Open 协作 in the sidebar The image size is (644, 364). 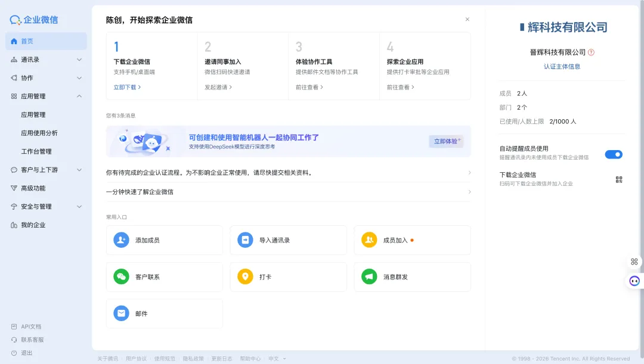(x=27, y=78)
